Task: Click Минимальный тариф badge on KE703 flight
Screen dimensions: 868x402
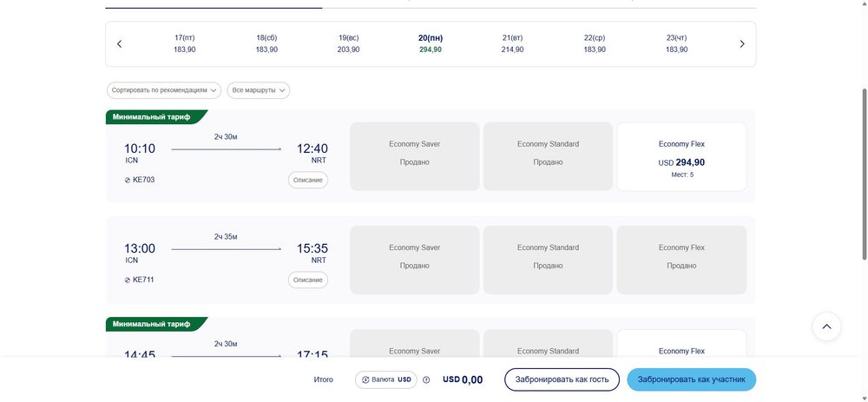Action: [156, 117]
